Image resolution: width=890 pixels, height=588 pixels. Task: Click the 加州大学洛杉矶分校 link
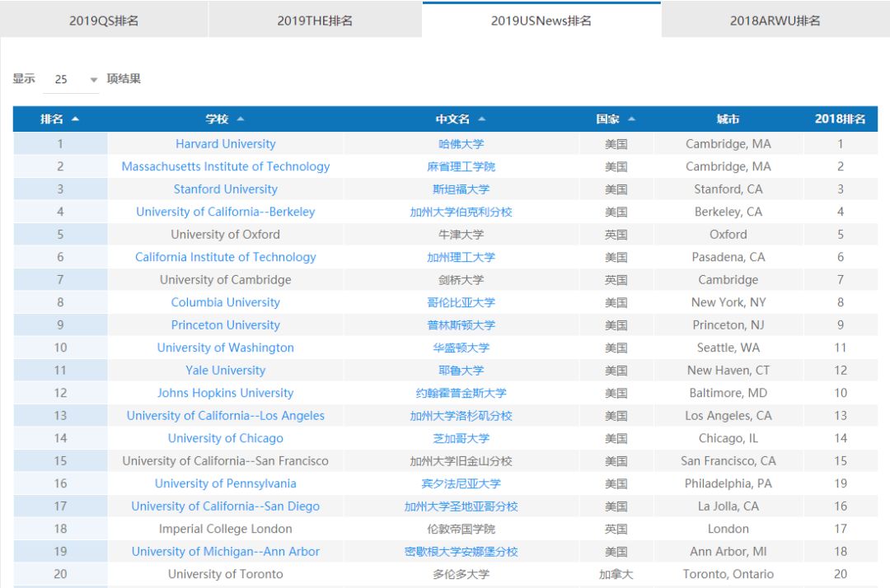point(461,416)
